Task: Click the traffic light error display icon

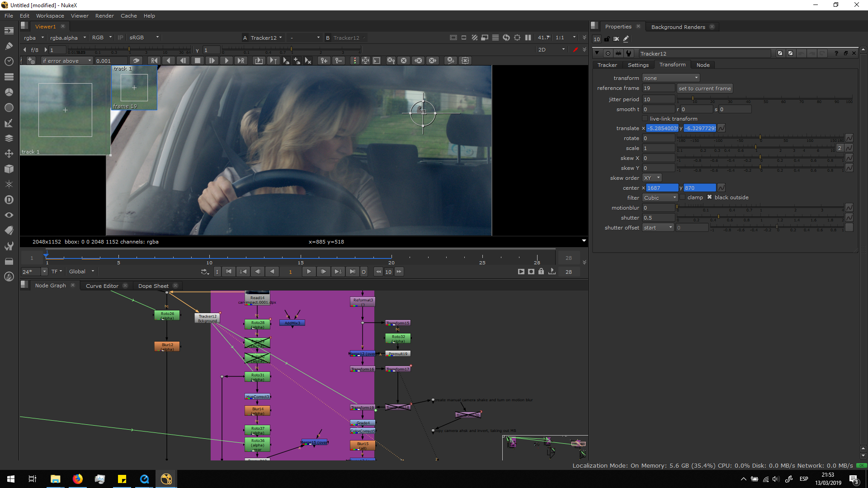Action: [x=354, y=61]
